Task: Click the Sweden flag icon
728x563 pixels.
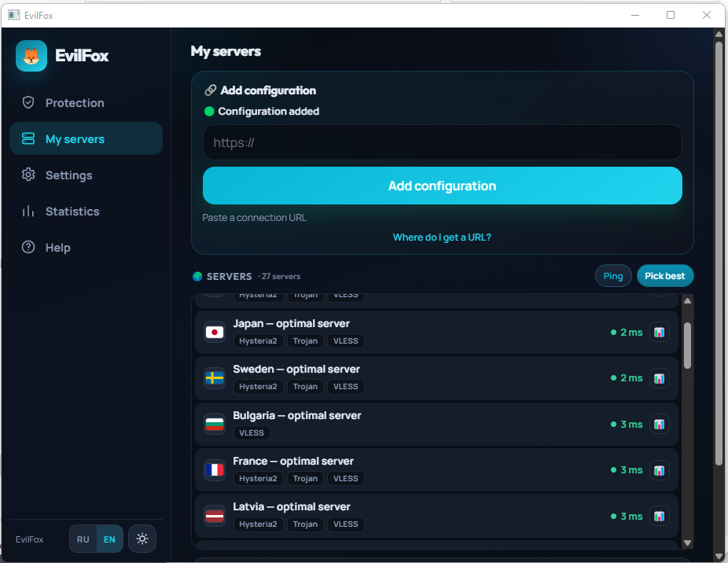Action: (x=215, y=378)
